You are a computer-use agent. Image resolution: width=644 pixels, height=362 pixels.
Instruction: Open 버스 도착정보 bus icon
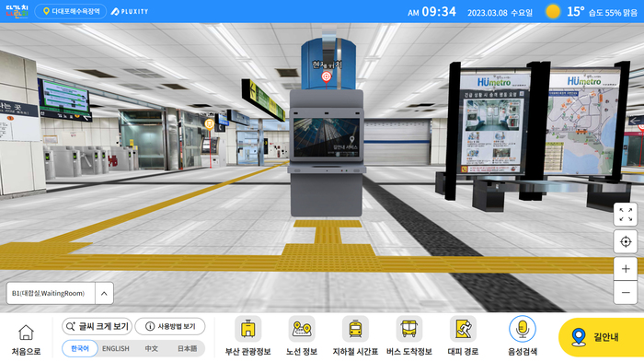tap(409, 329)
